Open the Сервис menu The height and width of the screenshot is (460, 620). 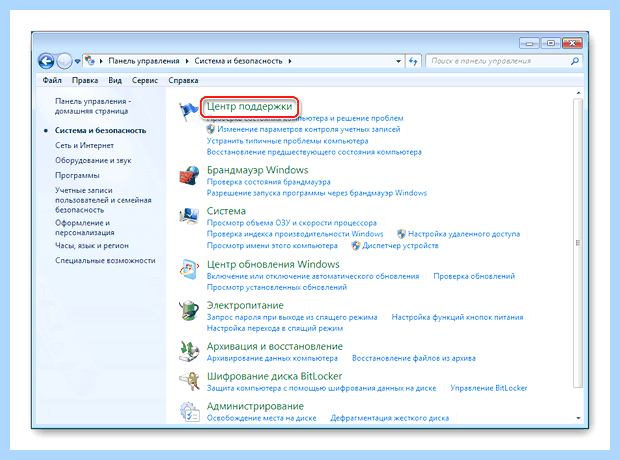coord(145,80)
